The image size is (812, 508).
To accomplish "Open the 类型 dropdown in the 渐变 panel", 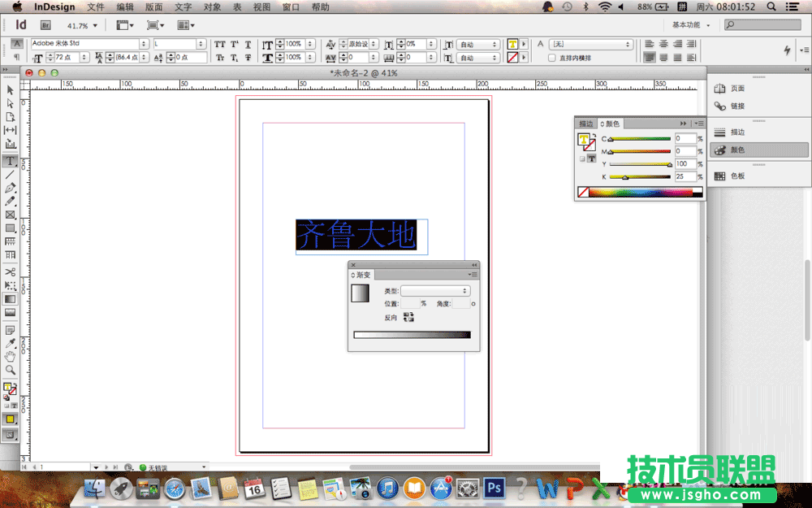I will click(x=435, y=290).
